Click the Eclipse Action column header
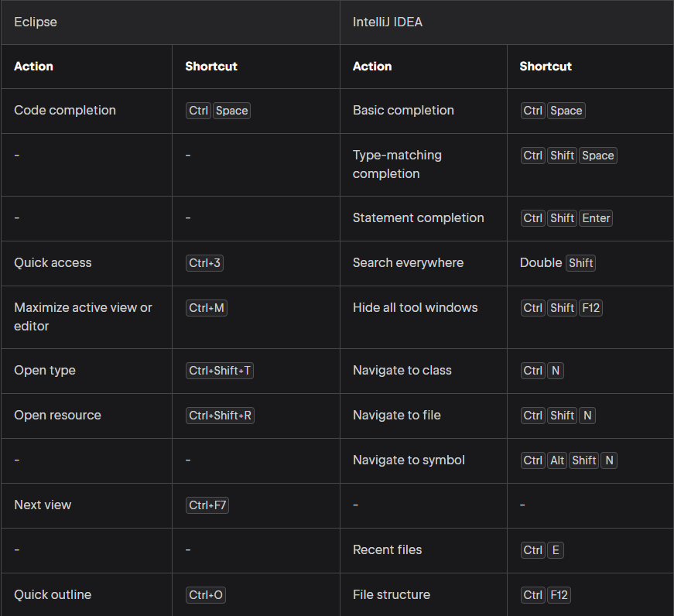 click(x=87, y=67)
